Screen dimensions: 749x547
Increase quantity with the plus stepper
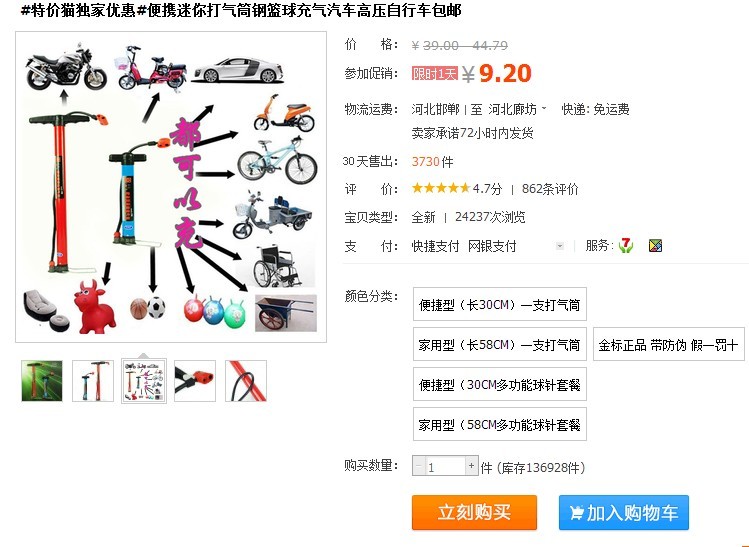(x=471, y=465)
